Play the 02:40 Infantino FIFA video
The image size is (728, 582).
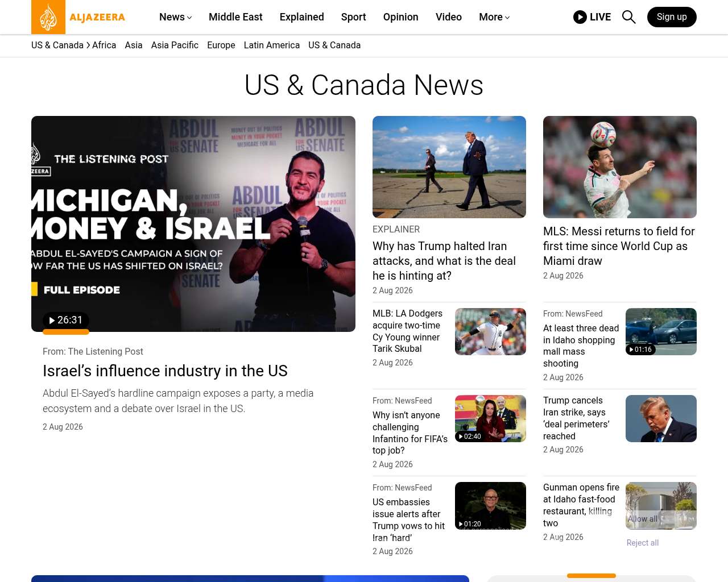coord(470,436)
